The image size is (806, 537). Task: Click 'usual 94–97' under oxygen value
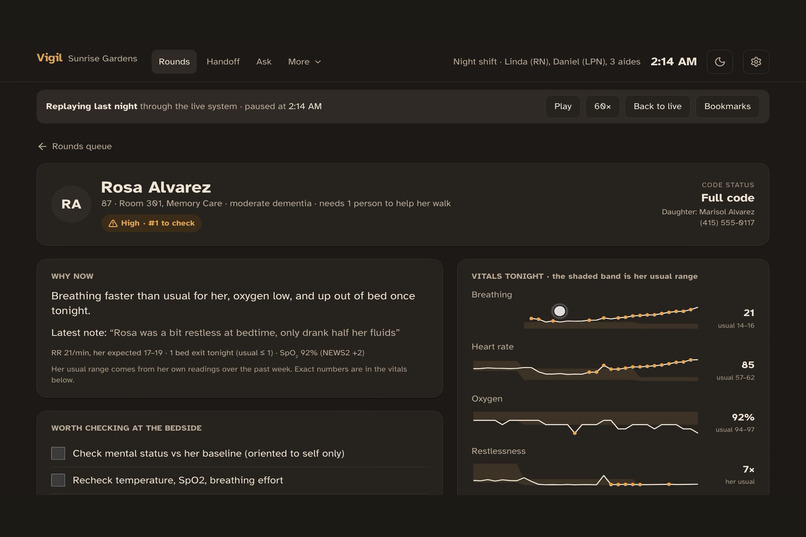point(735,430)
